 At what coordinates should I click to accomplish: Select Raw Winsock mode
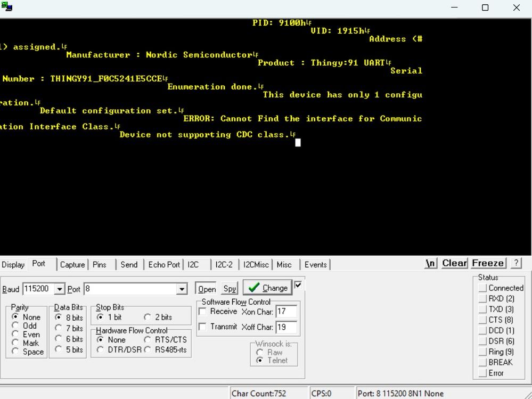click(x=260, y=352)
